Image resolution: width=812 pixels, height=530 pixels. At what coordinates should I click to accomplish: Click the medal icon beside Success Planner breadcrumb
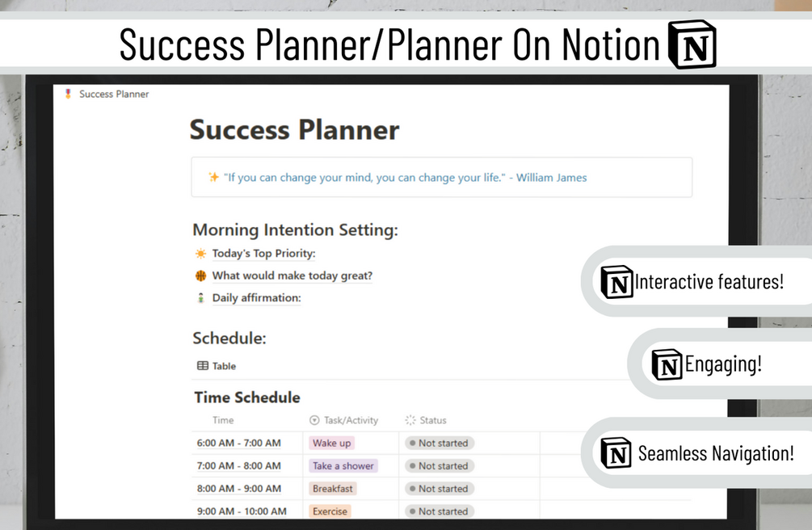(x=68, y=94)
